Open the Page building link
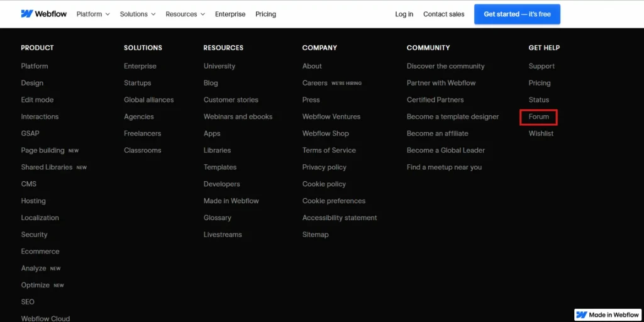 pos(43,150)
